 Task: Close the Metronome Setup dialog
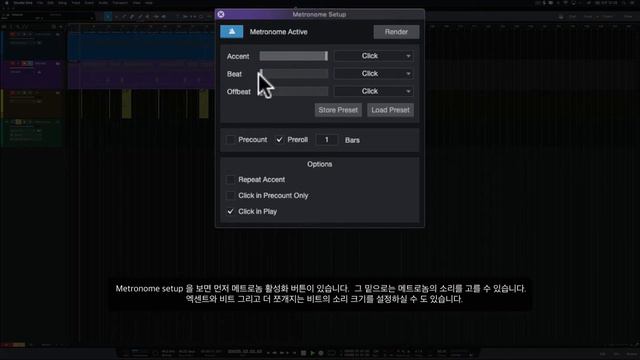221,14
